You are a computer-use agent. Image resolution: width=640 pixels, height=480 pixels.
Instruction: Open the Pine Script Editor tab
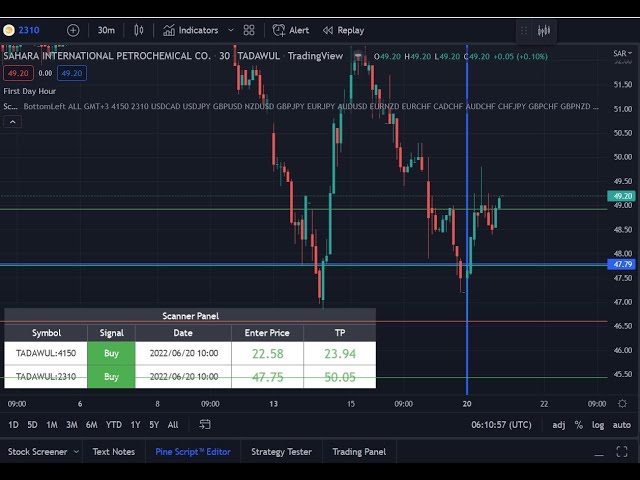pos(193,452)
